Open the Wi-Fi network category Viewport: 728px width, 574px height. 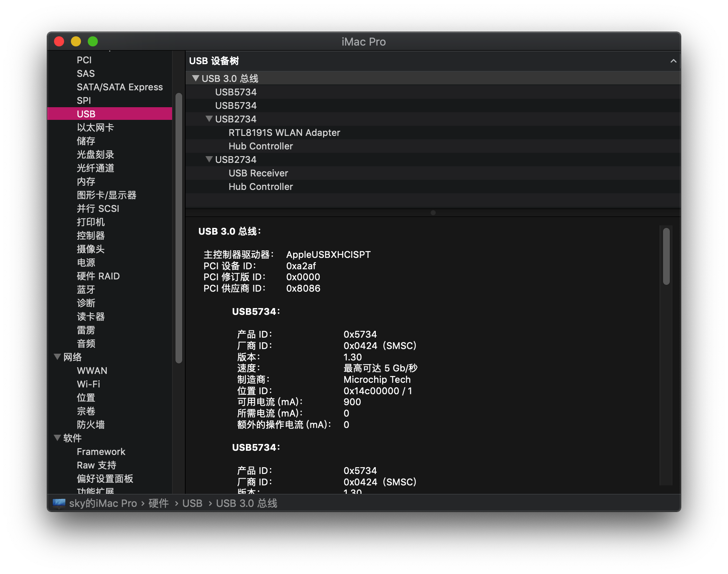tap(89, 384)
